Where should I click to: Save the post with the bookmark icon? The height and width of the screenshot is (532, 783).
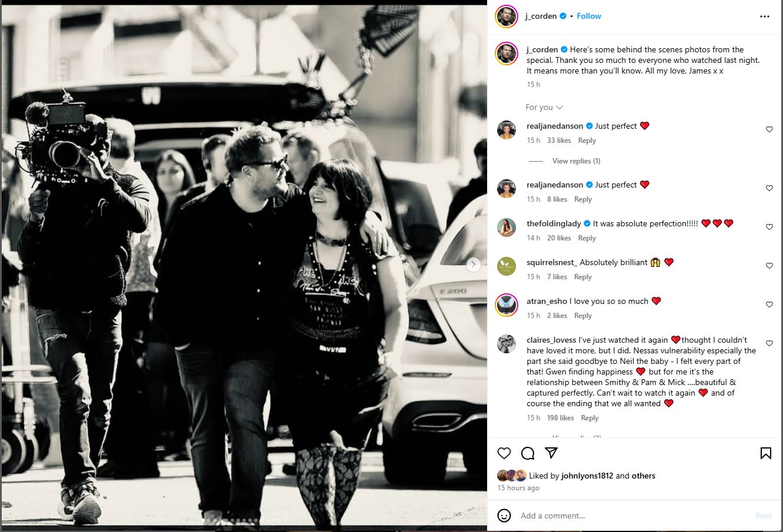765,453
